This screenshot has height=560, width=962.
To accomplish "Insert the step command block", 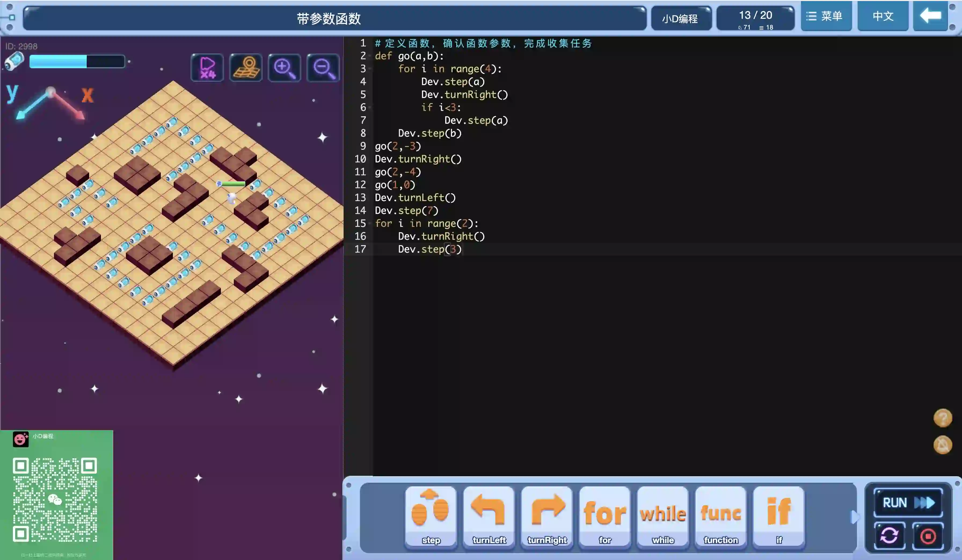I will 431,516.
